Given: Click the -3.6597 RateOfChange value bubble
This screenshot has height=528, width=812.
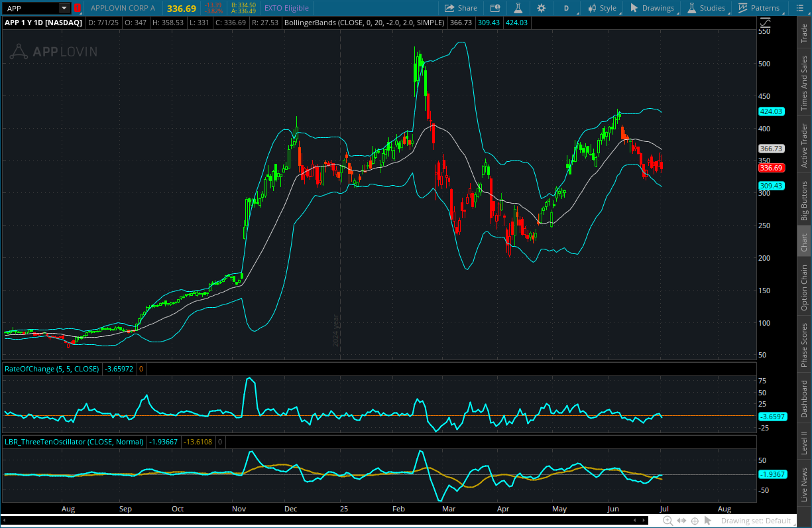Looking at the screenshot, I should [773, 417].
